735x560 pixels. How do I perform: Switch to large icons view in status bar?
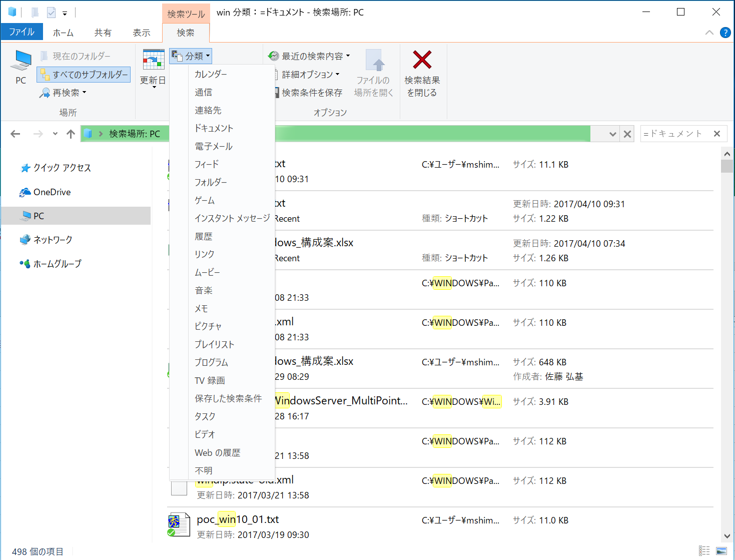coord(721,551)
